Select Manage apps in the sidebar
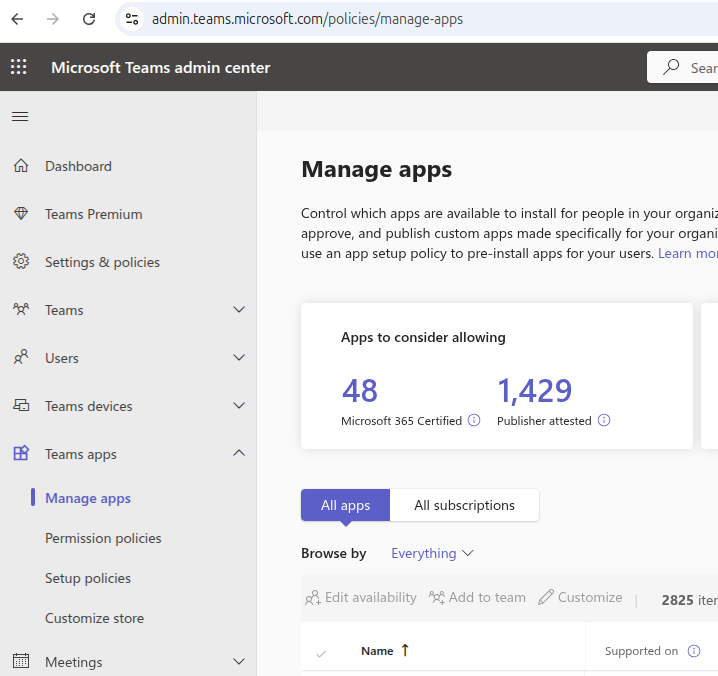This screenshot has width=718, height=676. pyautogui.click(x=88, y=498)
